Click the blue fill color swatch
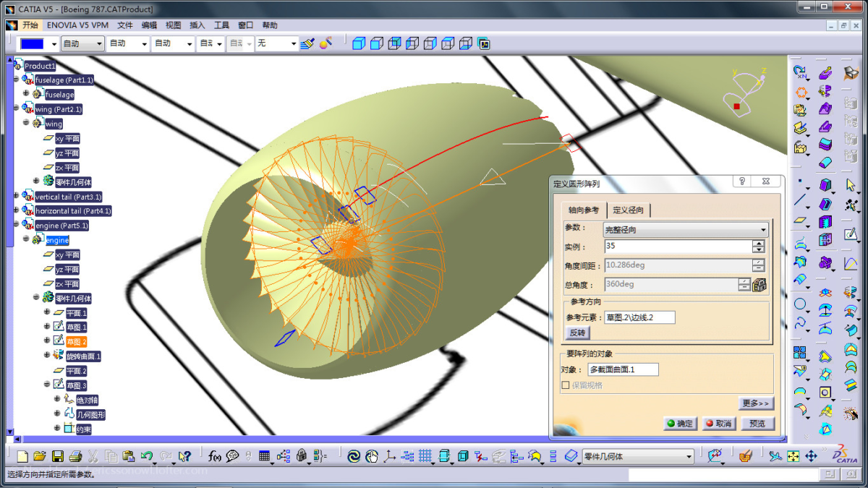This screenshot has width=868, height=488. [x=33, y=43]
